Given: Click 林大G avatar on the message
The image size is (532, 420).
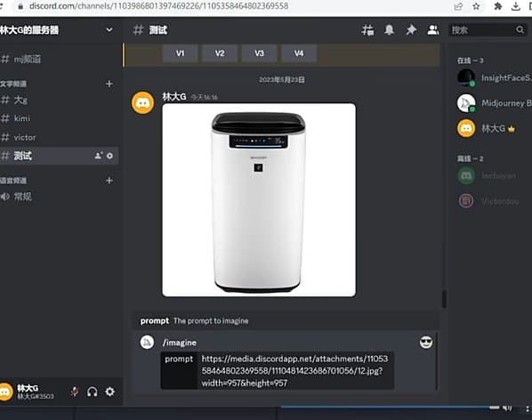Looking at the screenshot, I should point(143,102).
